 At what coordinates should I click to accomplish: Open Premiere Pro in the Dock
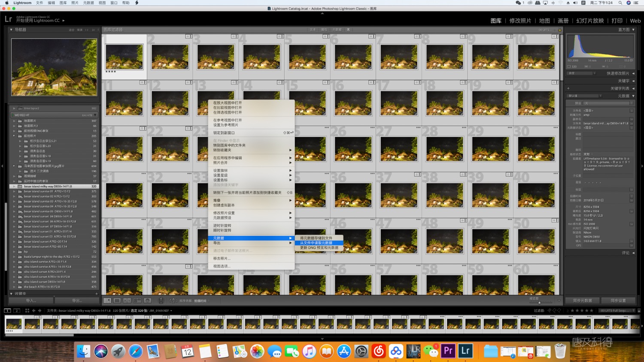(x=448, y=351)
